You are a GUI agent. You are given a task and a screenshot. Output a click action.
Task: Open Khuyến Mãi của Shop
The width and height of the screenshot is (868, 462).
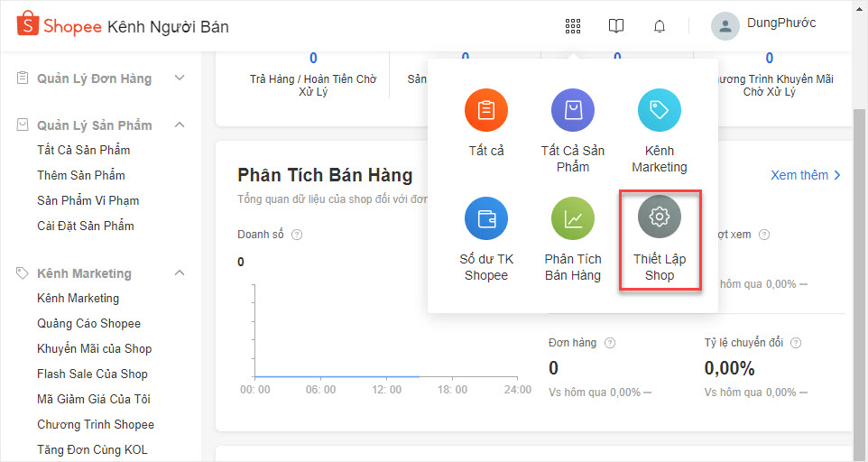click(x=94, y=348)
